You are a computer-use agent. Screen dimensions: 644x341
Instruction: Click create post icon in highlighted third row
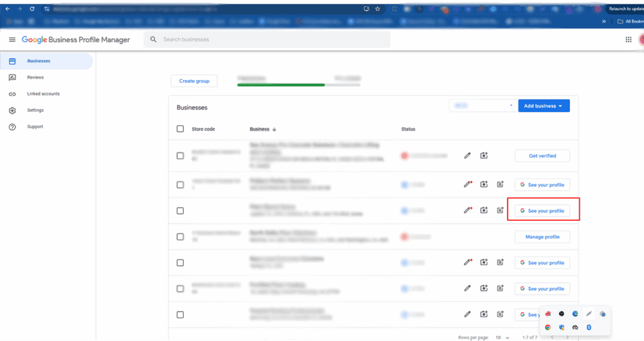[x=500, y=211]
